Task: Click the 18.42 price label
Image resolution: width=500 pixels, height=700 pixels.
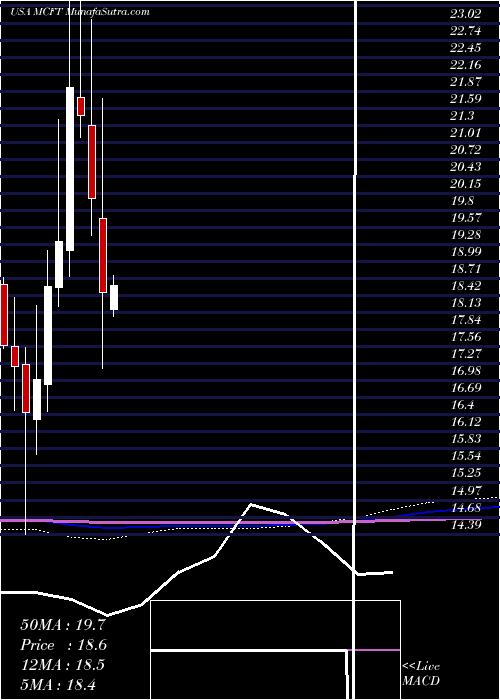Action: click(466, 285)
